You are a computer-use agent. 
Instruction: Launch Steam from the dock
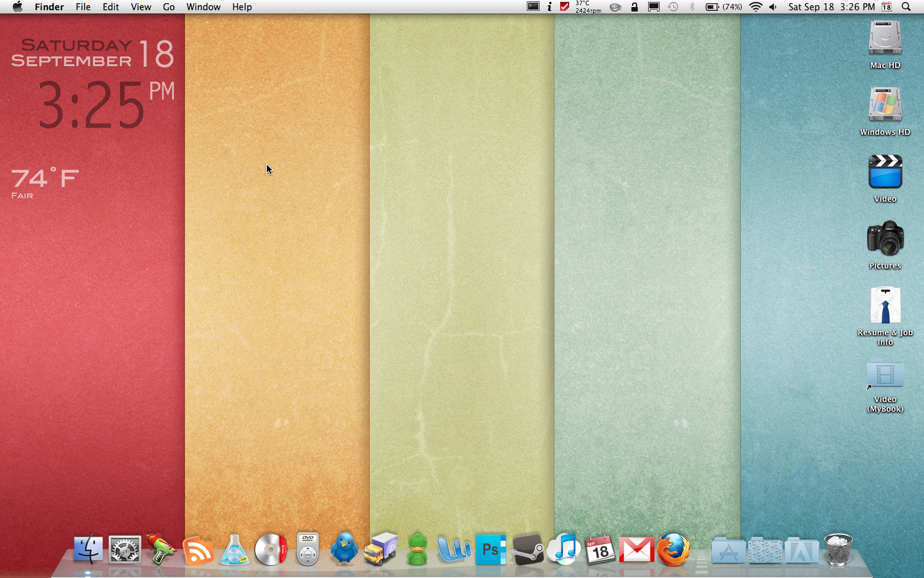pyautogui.click(x=527, y=550)
